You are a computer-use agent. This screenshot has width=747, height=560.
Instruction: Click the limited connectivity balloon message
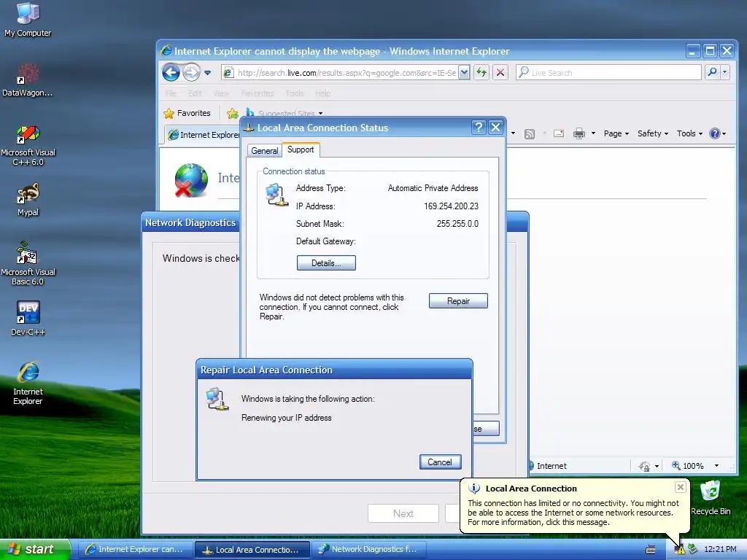573,513
